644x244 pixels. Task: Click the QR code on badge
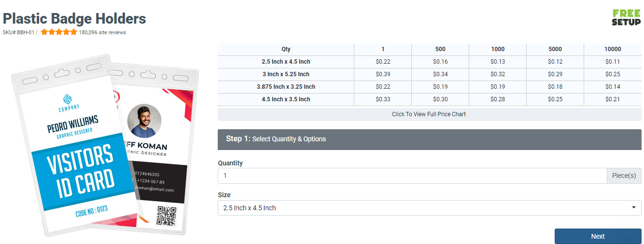coord(167,216)
